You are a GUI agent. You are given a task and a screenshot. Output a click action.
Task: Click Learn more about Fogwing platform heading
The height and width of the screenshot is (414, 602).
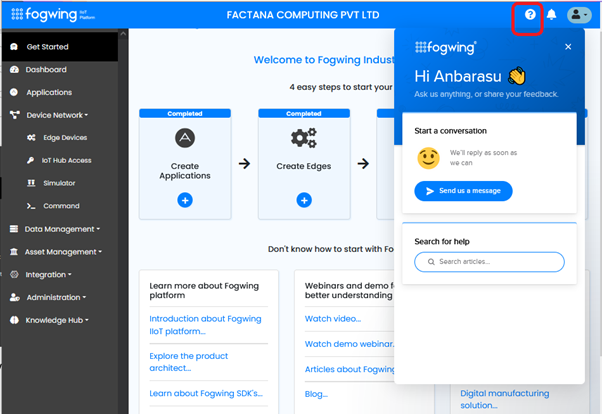(x=204, y=290)
